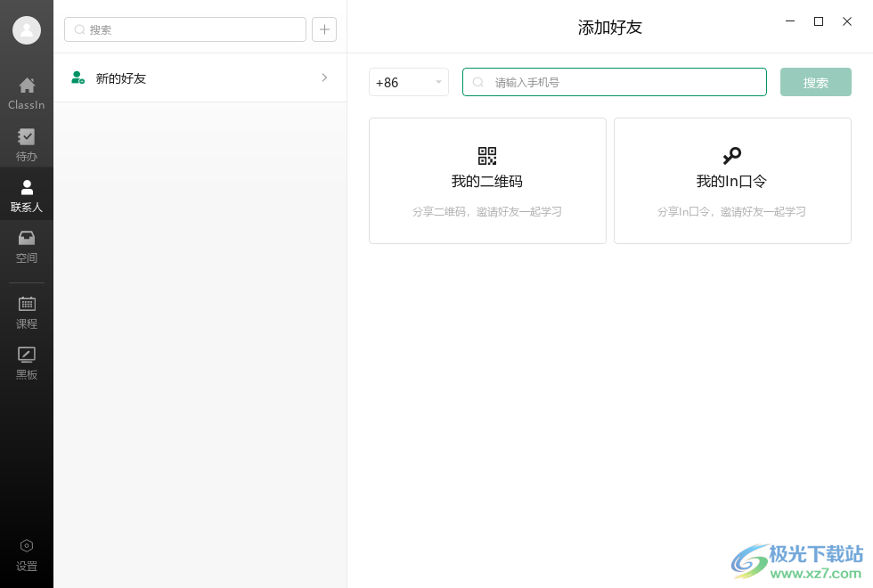Select the 新的好友 contact list item
The height and width of the screenshot is (588, 873).
[160, 78]
